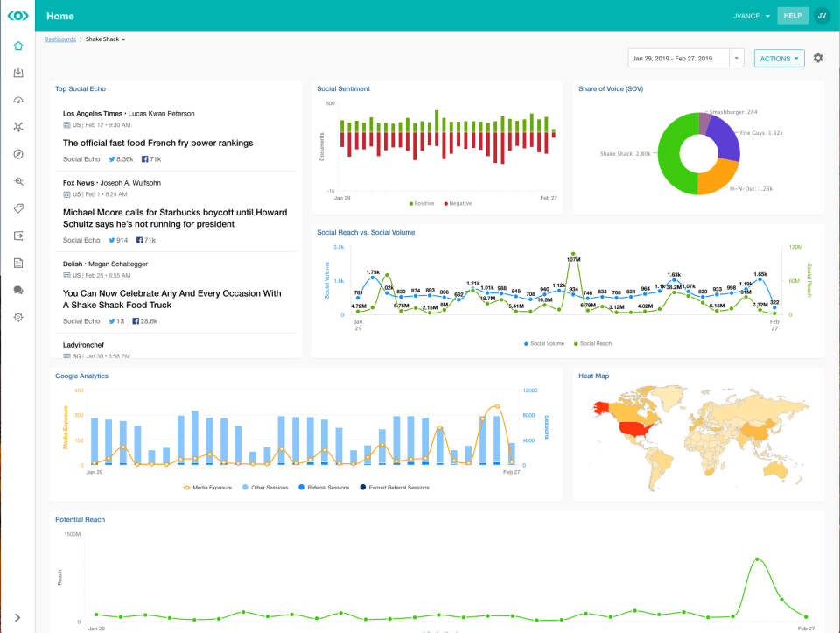Click purple Five Guys pie slice
Image resolution: width=840 pixels, height=633 pixels.
click(724, 138)
